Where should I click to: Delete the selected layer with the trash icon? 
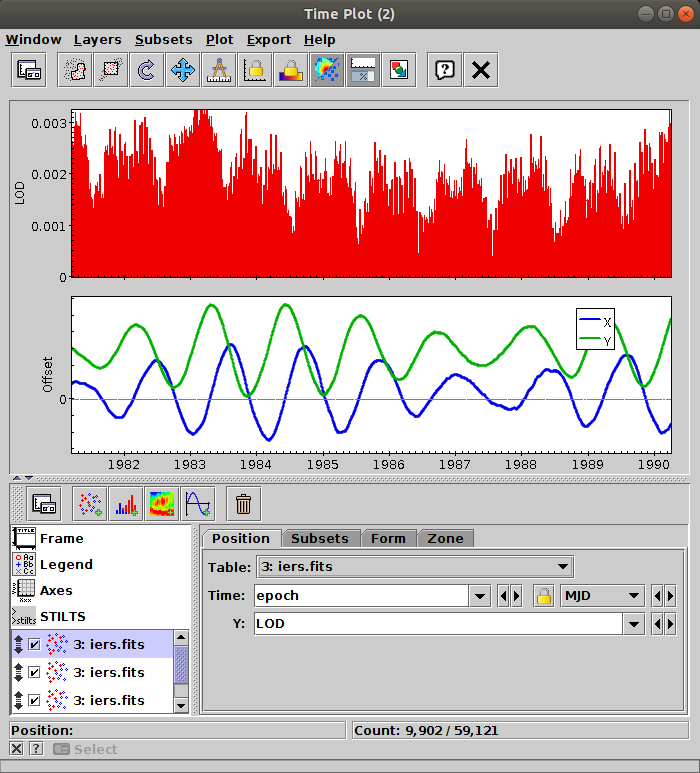point(242,504)
